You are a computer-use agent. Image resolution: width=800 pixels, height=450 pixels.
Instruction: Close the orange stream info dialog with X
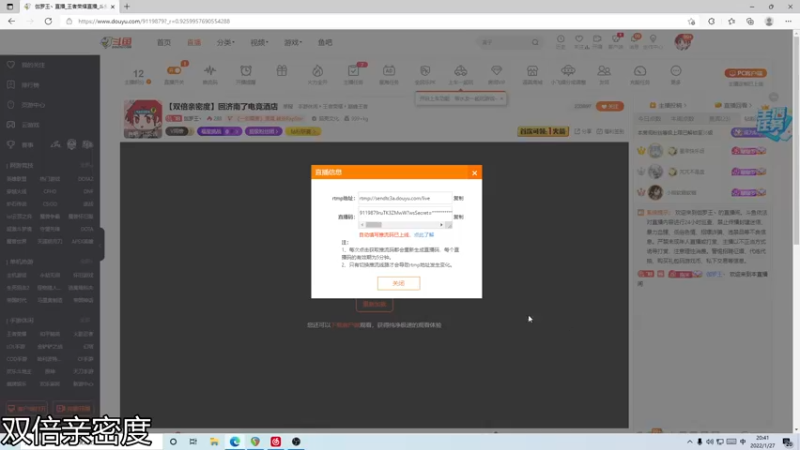click(474, 173)
